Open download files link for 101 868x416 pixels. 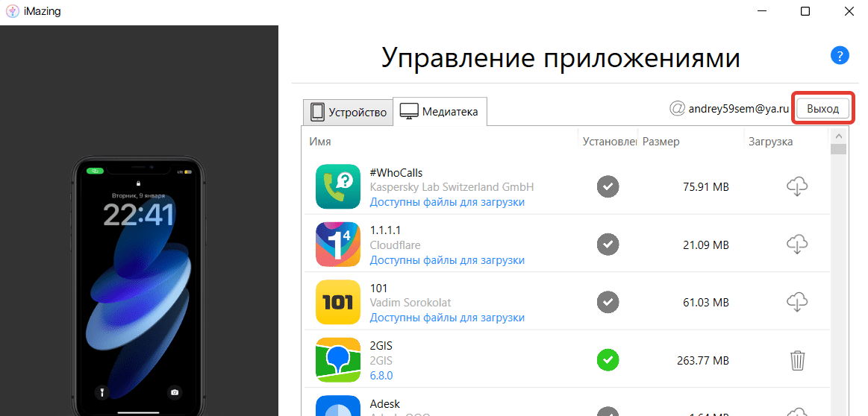pyautogui.click(x=447, y=318)
